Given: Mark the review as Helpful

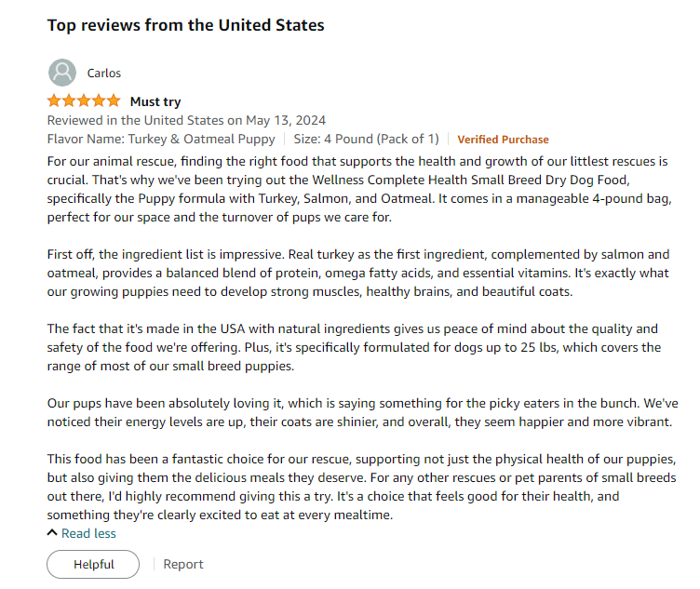Looking at the screenshot, I should [93, 564].
